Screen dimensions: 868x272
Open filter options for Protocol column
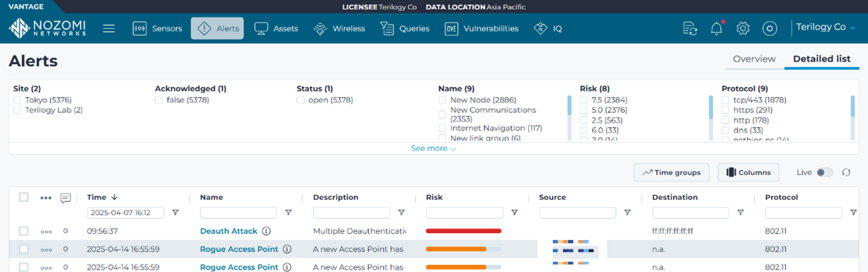(x=853, y=213)
